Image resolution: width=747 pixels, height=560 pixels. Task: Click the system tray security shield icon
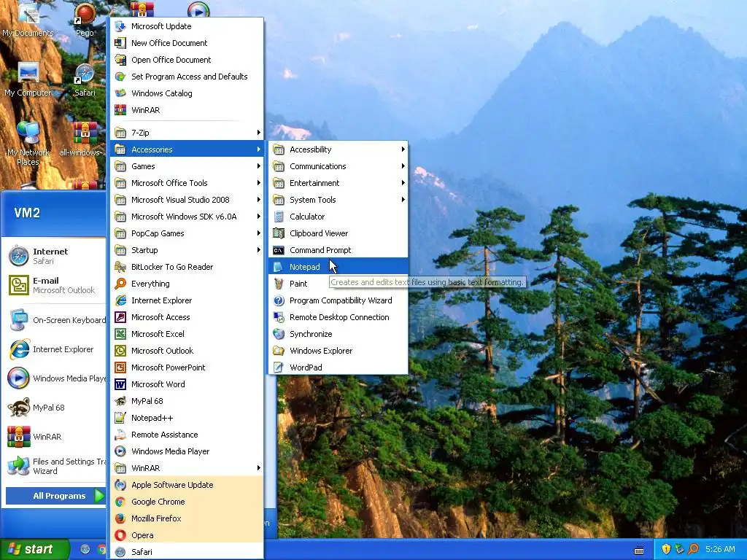[x=666, y=549]
